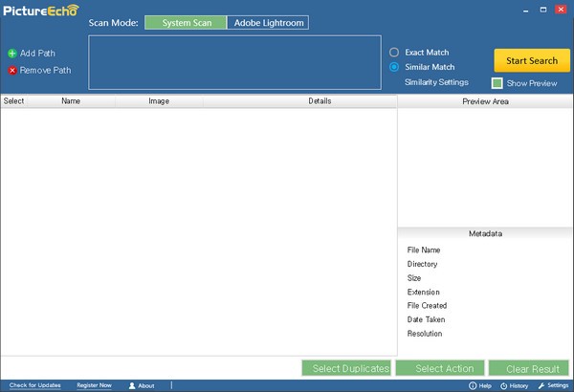Switch scan mode to System Scan
Image resolution: width=574 pixels, height=392 pixels.
tap(186, 22)
